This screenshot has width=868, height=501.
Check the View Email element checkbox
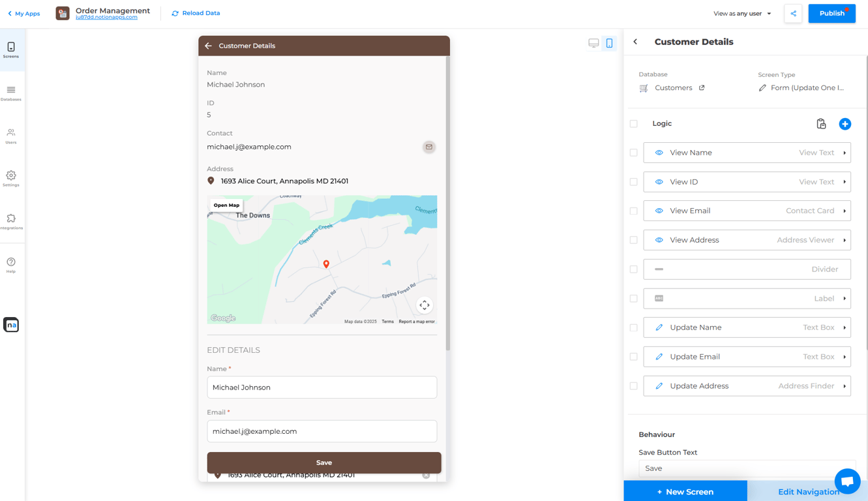coord(634,211)
